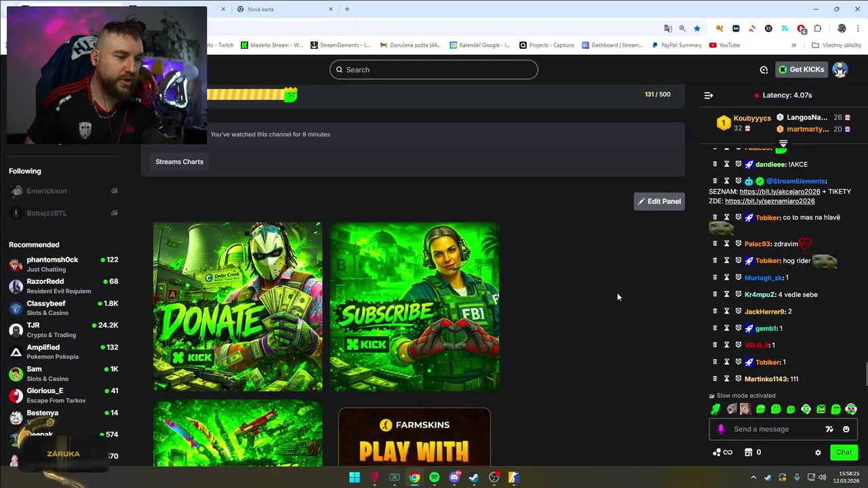Image resolution: width=868 pixels, height=488 pixels.
Task: Click the username Tobiker saying hog rider
Action: pyautogui.click(x=768, y=261)
